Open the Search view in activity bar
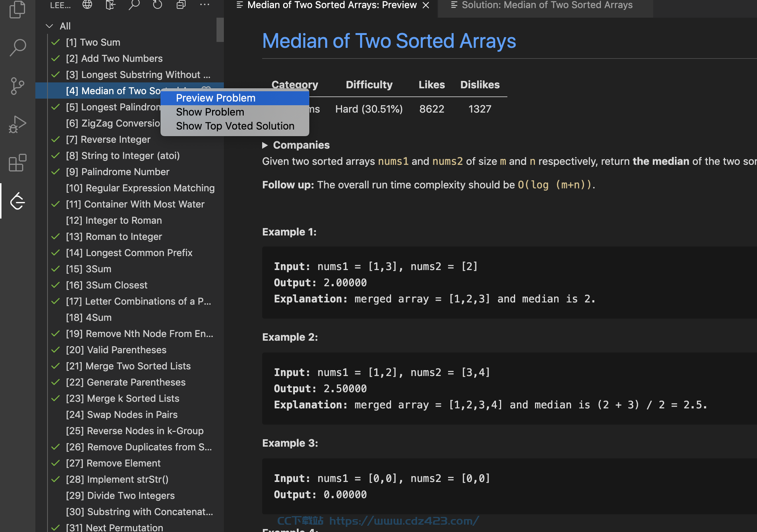Image resolution: width=757 pixels, height=532 pixels. click(x=17, y=48)
